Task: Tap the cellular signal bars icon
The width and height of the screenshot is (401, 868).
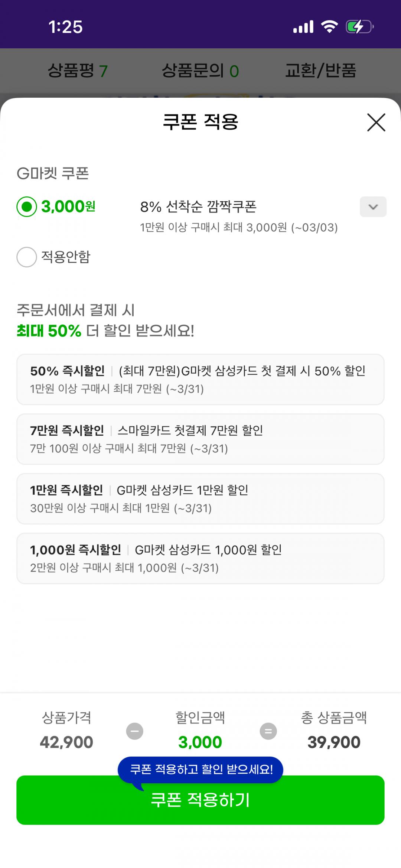Action: 303,27
